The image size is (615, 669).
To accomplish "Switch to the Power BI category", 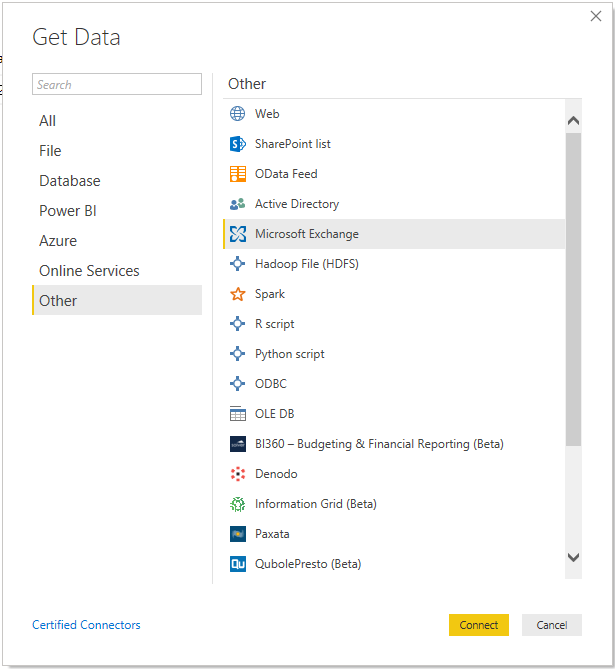I will point(117,211).
